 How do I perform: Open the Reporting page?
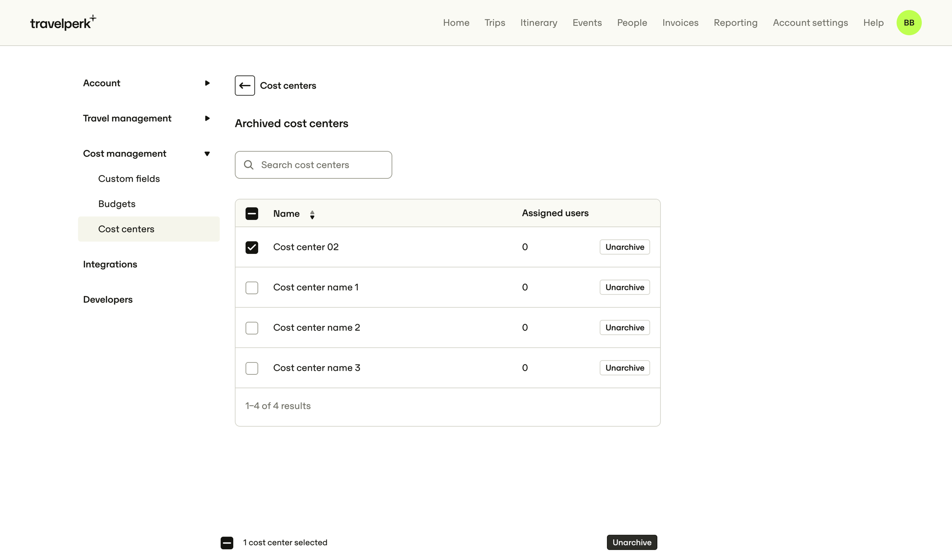pos(735,23)
